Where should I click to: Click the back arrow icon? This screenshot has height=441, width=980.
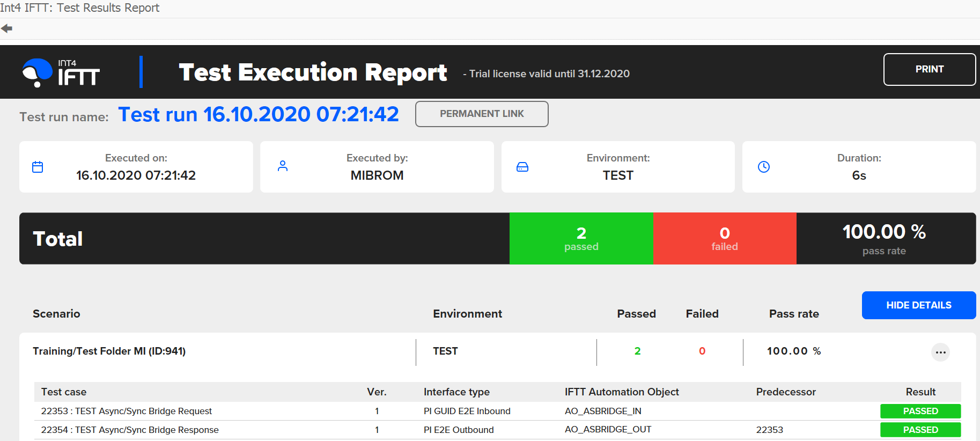coord(7,28)
